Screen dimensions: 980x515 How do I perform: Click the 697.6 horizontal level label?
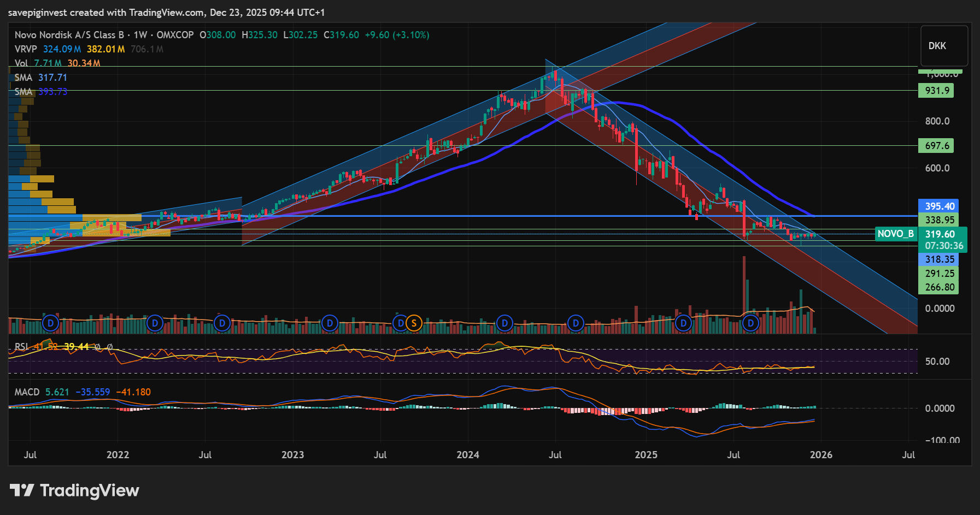tap(937, 146)
